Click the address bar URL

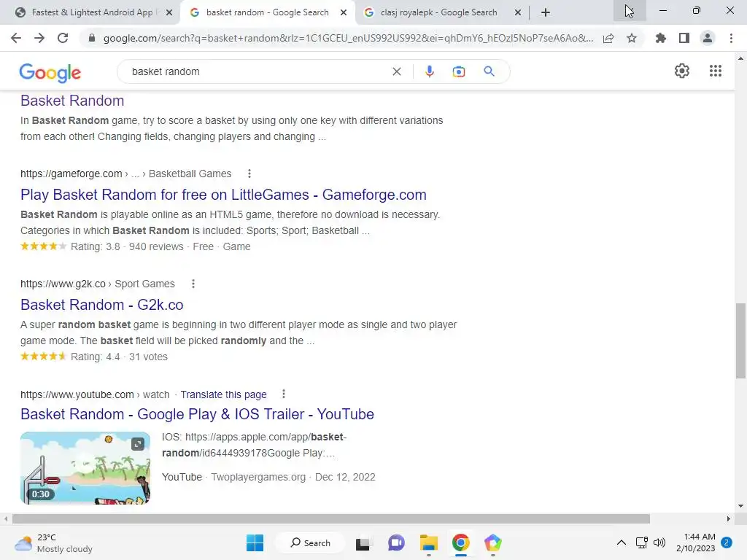pyautogui.click(x=348, y=38)
